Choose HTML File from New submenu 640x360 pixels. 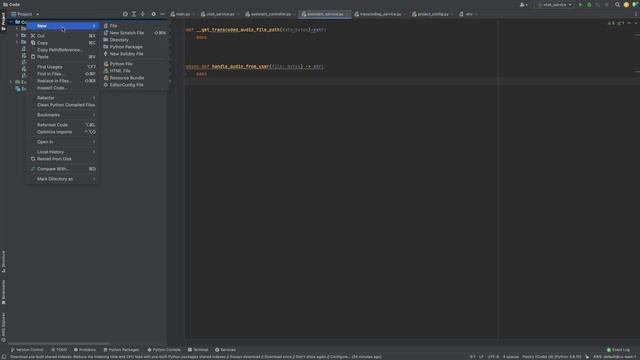click(135, 71)
